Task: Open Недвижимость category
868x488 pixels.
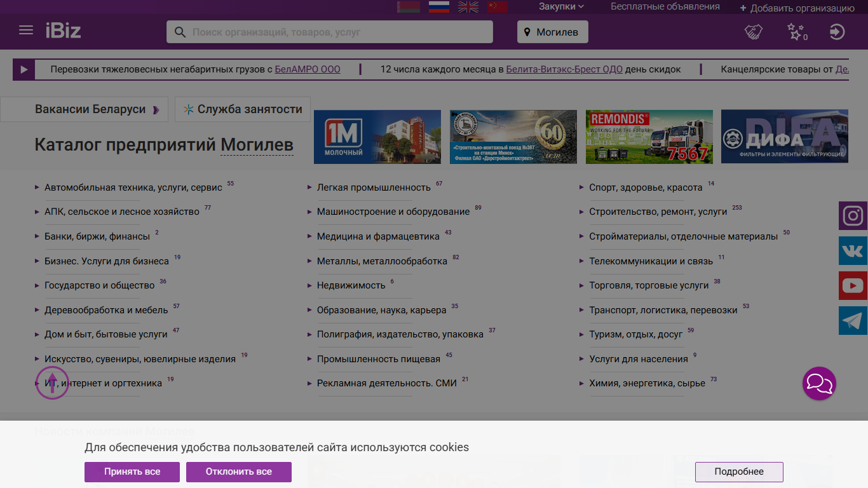Action: [351, 285]
